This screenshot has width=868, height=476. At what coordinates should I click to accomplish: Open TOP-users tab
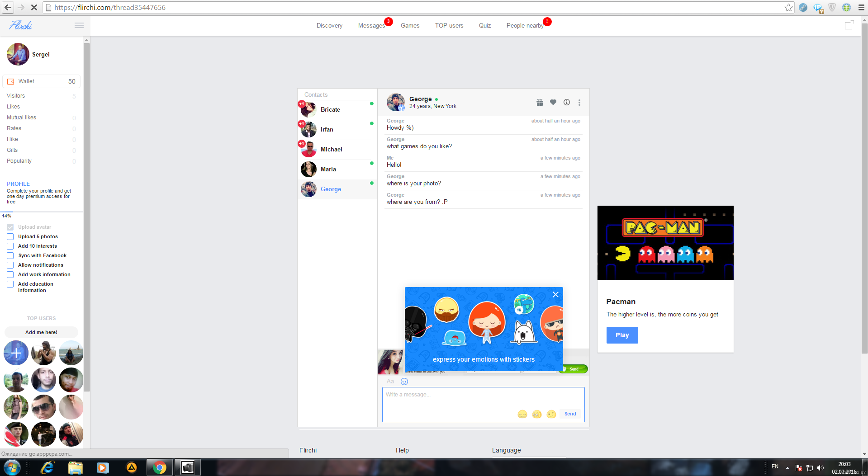(x=449, y=26)
